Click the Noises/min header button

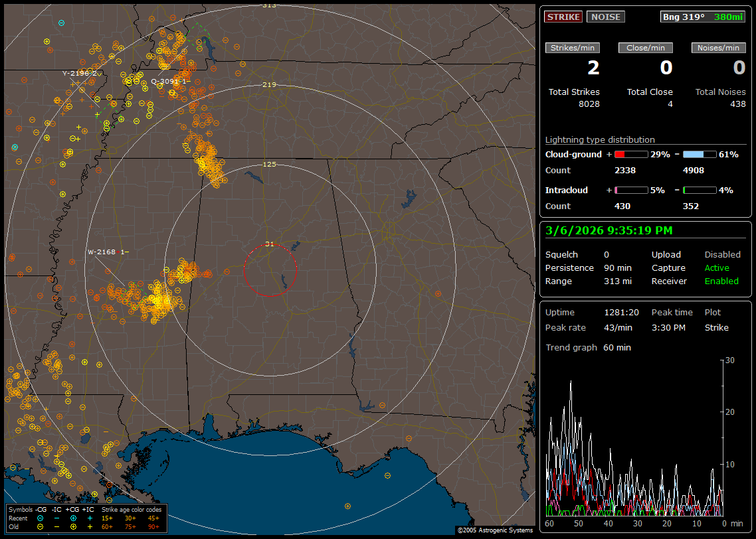pyautogui.click(x=718, y=48)
